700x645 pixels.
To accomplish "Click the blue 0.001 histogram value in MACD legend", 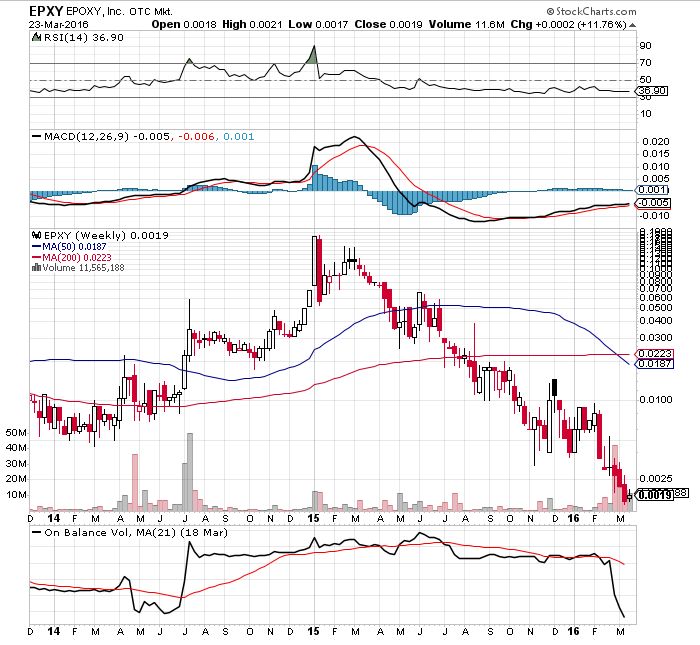I will pyautogui.click(x=238, y=137).
